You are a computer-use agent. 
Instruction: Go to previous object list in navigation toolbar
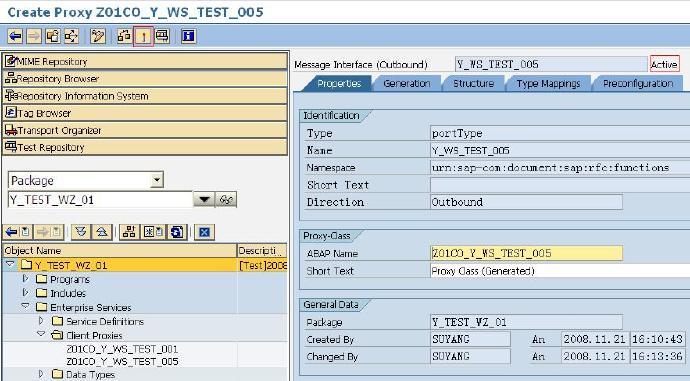coord(18,232)
